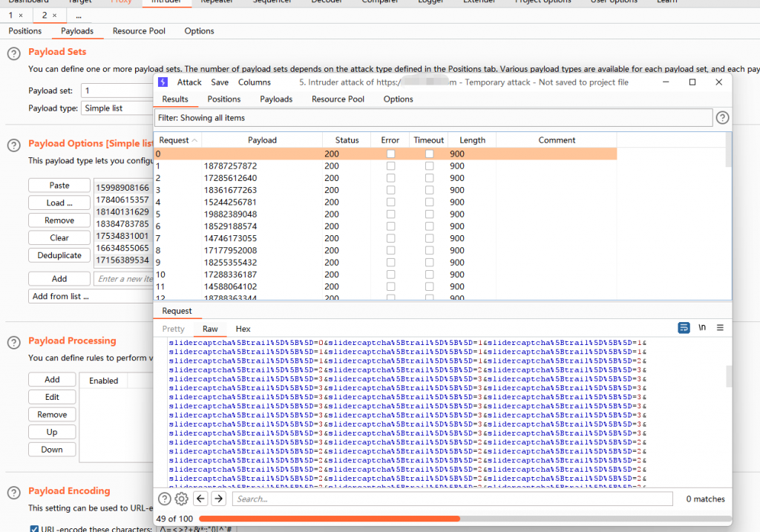The image size is (760, 532).
Task: Click Paste button in Payload Options
Action: (x=59, y=185)
